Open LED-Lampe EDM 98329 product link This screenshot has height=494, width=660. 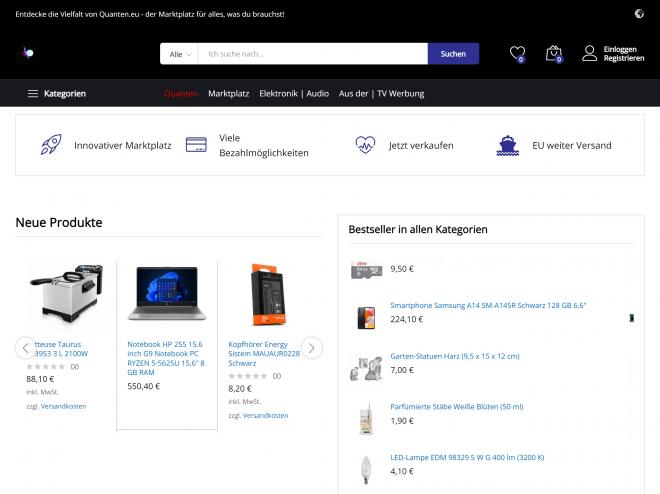point(467,457)
